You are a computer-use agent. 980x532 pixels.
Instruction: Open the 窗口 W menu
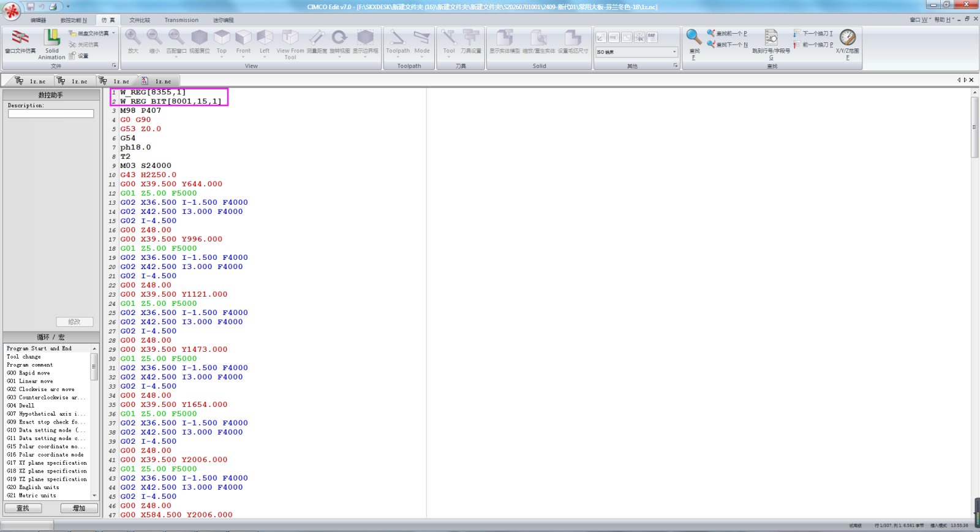click(x=920, y=20)
